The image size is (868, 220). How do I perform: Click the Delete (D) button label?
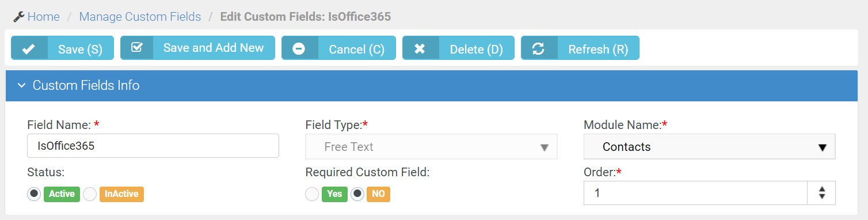coord(476,50)
